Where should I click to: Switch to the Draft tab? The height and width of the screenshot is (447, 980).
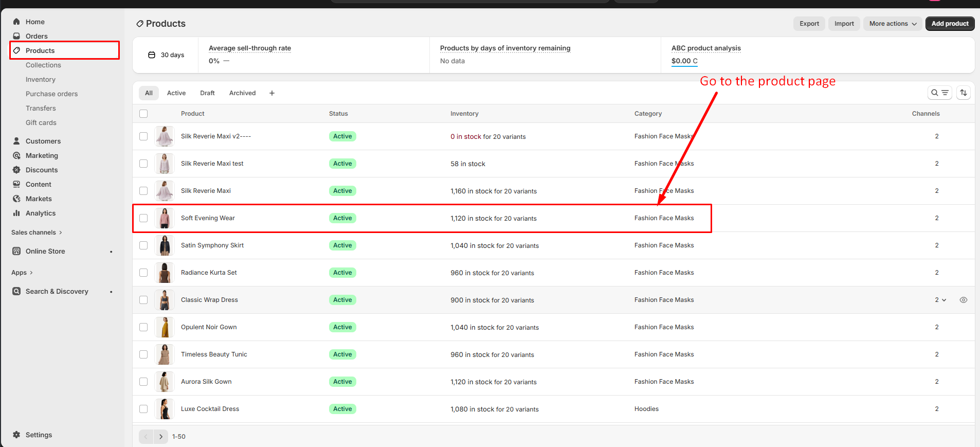click(x=207, y=93)
